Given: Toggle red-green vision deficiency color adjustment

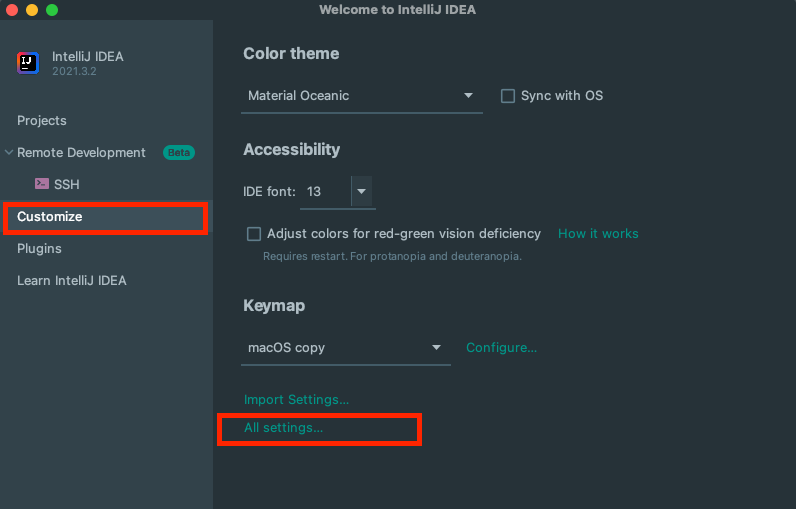Looking at the screenshot, I should pos(254,234).
